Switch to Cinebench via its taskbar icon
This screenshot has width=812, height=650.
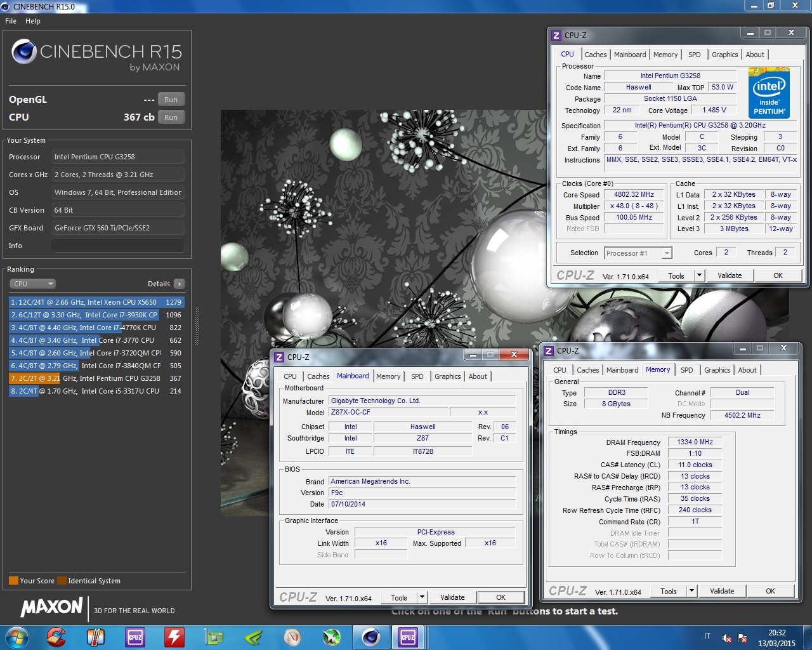coord(370,637)
